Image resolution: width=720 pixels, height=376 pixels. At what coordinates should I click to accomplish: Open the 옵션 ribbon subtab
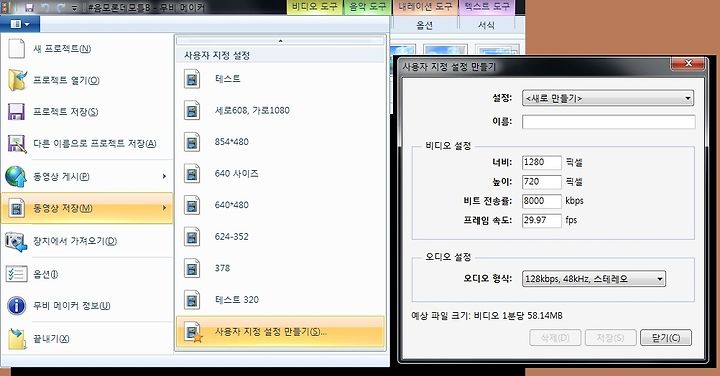tap(425, 25)
